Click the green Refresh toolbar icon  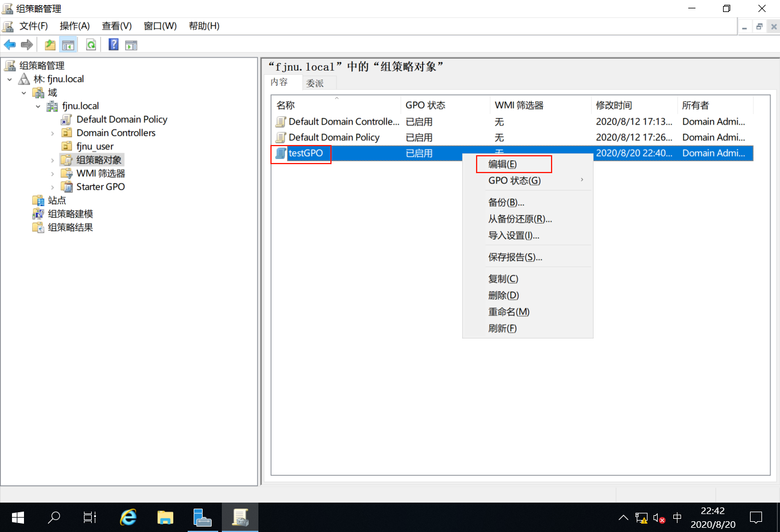[x=91, y=45]
